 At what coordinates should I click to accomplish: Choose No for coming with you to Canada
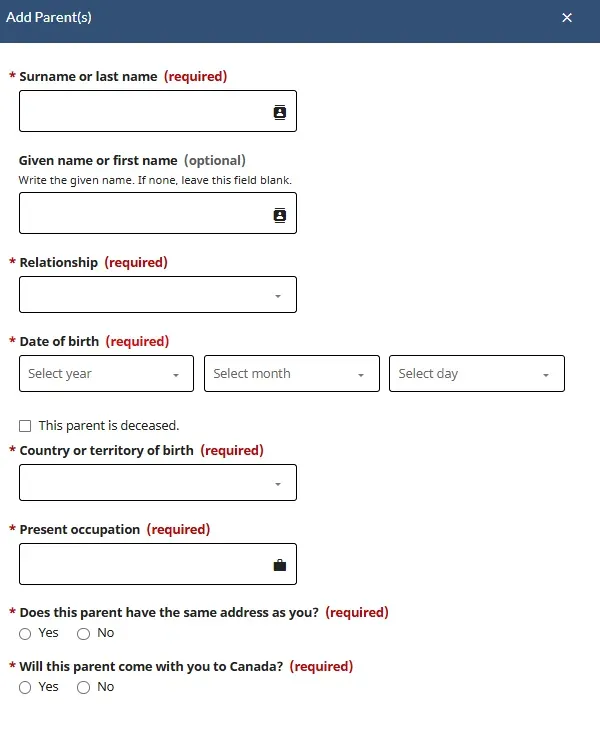pos(83,687)
